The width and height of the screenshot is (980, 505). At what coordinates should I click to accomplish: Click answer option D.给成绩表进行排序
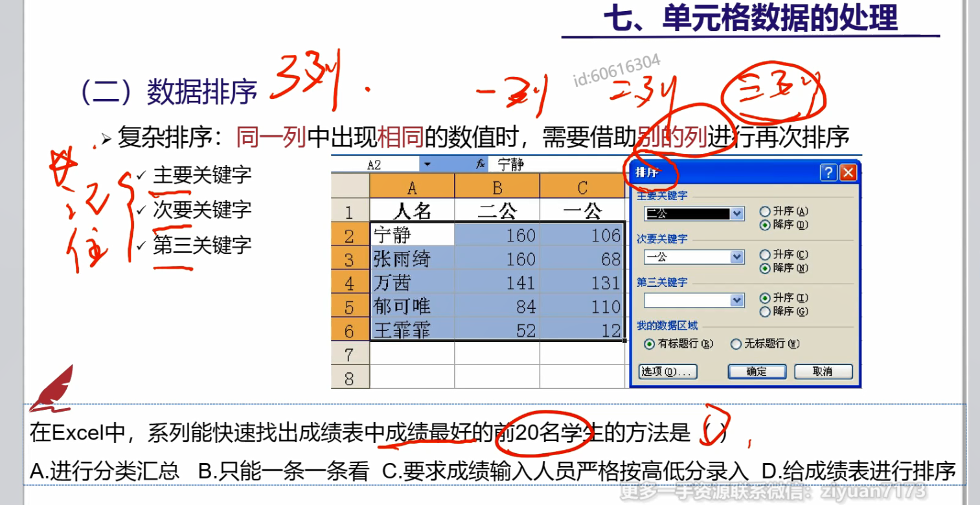[x=858, y=471]
